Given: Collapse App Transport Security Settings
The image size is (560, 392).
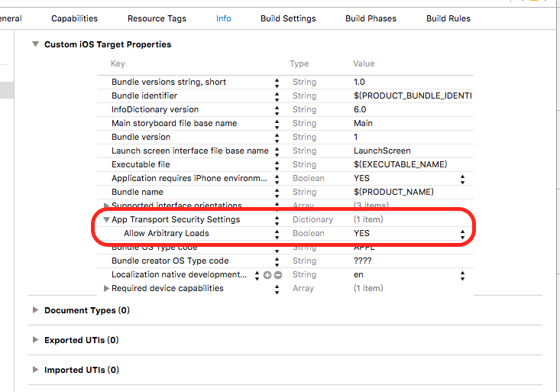Looking at the screenshot, I should click(106, 220).
